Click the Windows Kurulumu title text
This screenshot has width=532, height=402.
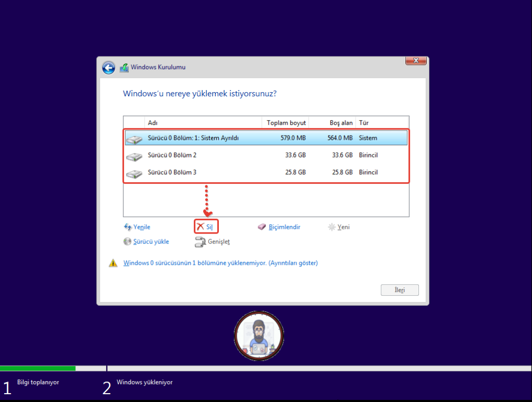click(x=158, y=67)
